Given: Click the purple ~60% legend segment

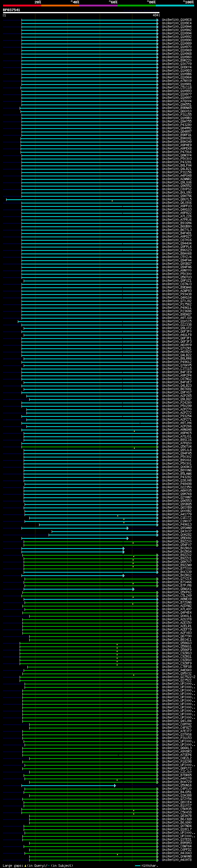Looking at the screenshot, I should 98,6.
